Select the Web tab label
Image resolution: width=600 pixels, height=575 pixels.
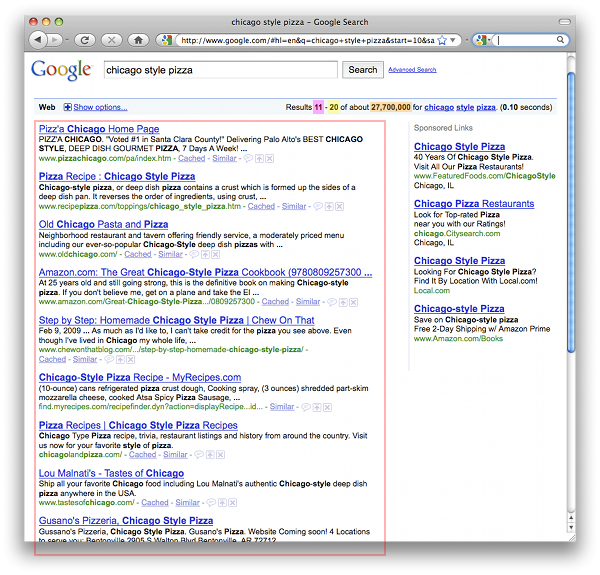[x=46, y=107]
